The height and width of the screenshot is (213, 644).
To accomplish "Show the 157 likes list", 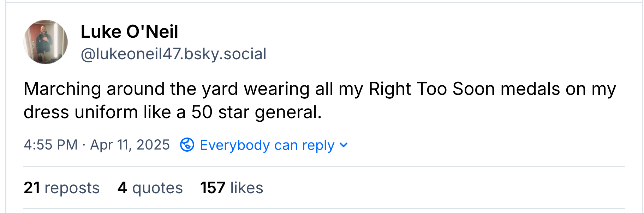I will click(x=232, y=188).
